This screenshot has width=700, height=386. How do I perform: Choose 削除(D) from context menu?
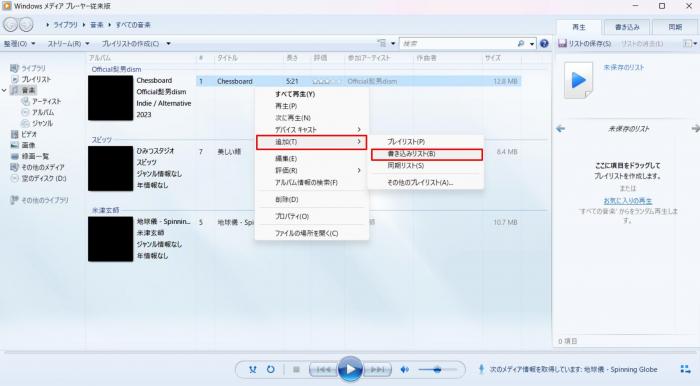tap(312, 199)
